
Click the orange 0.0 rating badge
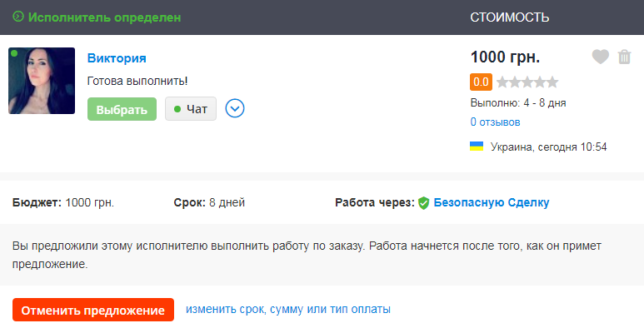click(x=481, y=82)
